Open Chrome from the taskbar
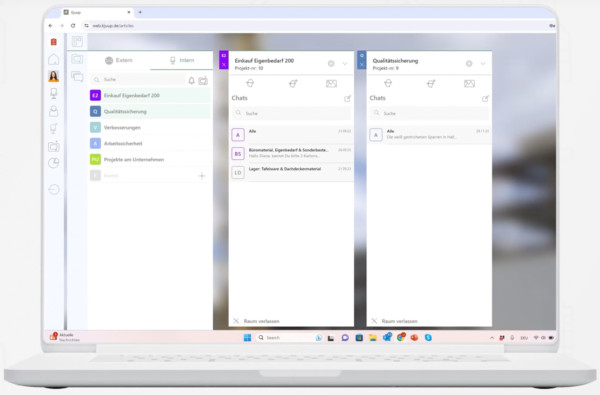This screenshot has width=600, height=395. point(401,337)
